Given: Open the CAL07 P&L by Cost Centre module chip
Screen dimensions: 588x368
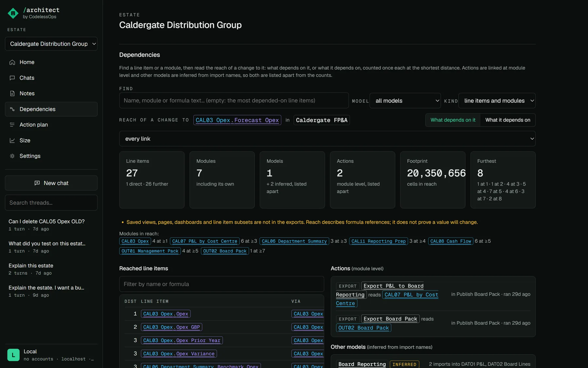Looking at the screenshot, I should (x=205, y=241).
